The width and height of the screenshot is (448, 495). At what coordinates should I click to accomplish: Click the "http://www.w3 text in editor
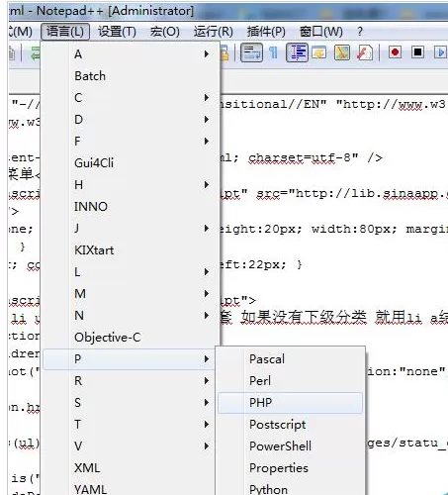tap(391, 104)
